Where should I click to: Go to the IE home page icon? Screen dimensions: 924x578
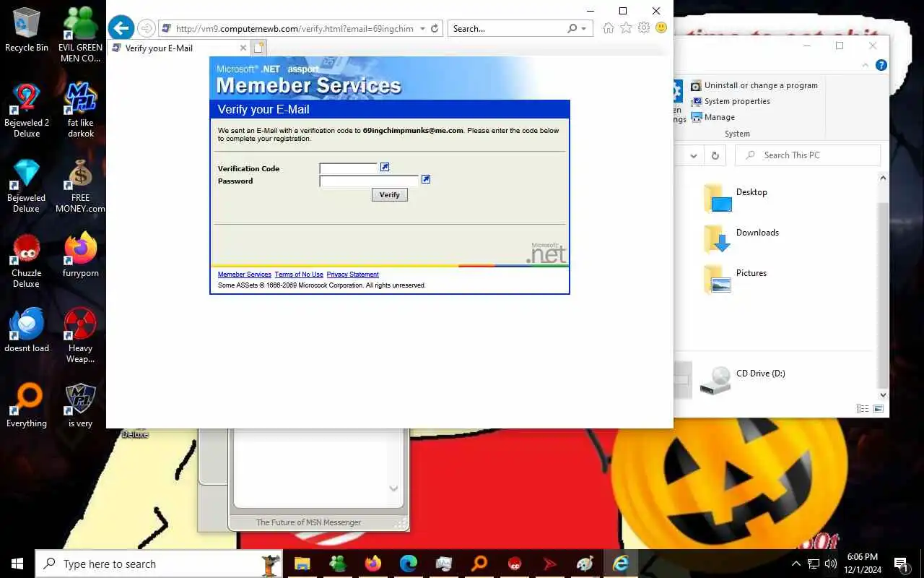pyautogui.click(x=609, y=28)
